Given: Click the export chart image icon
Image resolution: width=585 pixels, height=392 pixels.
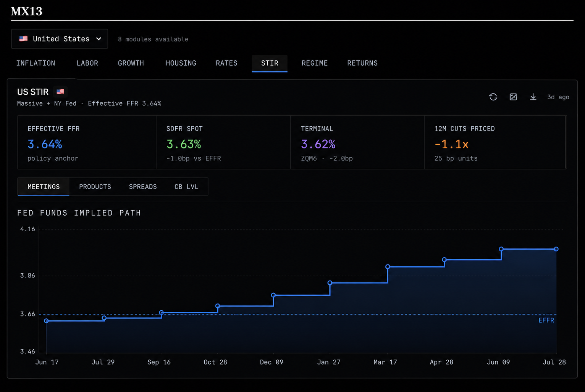Looking at the screenshot, I should pos(513,97).
